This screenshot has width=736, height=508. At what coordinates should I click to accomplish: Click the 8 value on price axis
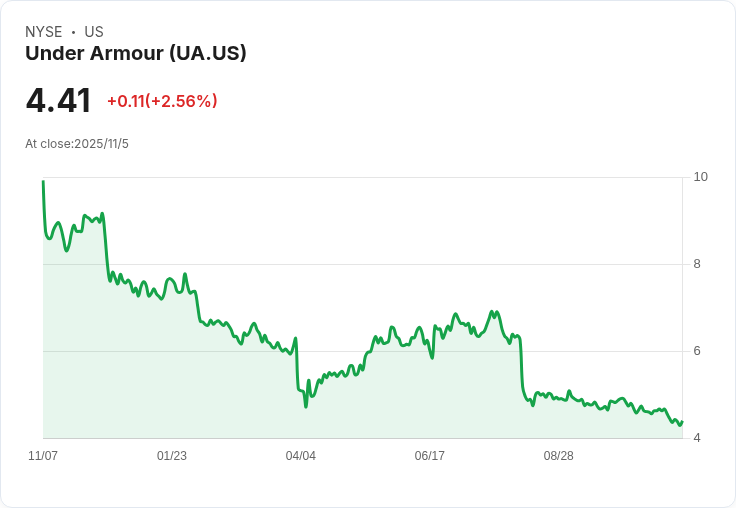(x=697, y=264)
